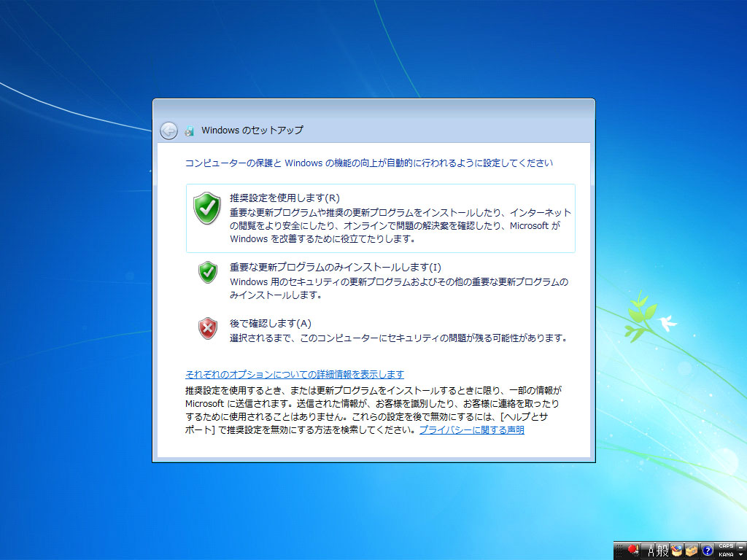Toggle KANA lock on language bar
Viewport: 747px width, 560px height.
726,554
